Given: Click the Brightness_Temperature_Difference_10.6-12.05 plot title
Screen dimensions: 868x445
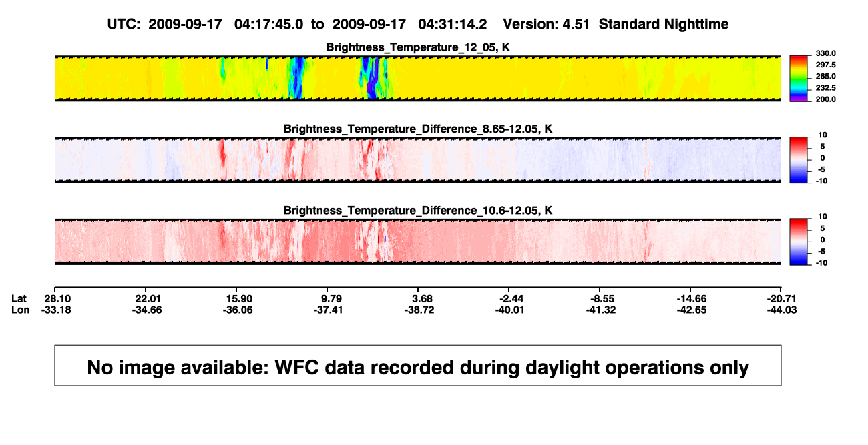Looking at the screenshot, I should click(418, 211).
